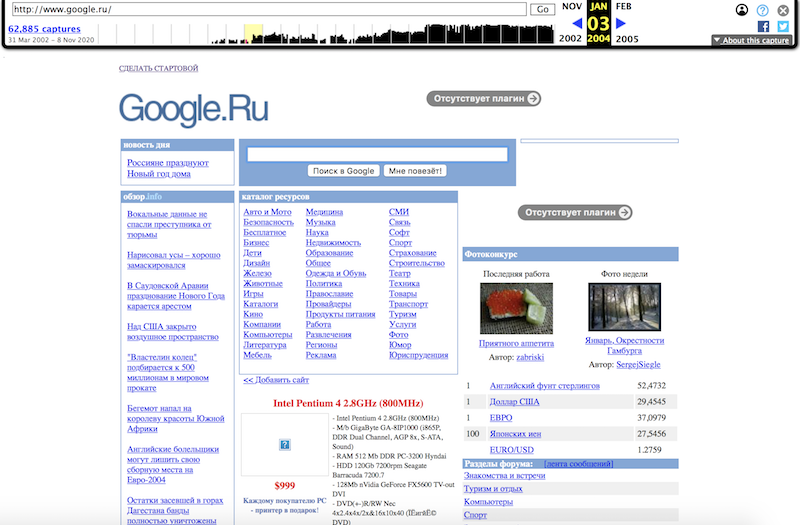Open the EURO/USD rate link

[x=512, y=449]
